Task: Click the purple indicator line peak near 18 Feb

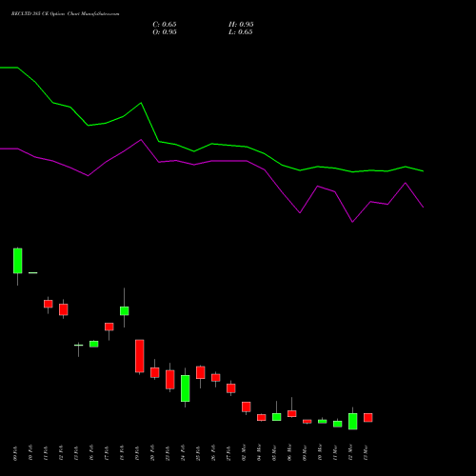Action: click(141, 140)
